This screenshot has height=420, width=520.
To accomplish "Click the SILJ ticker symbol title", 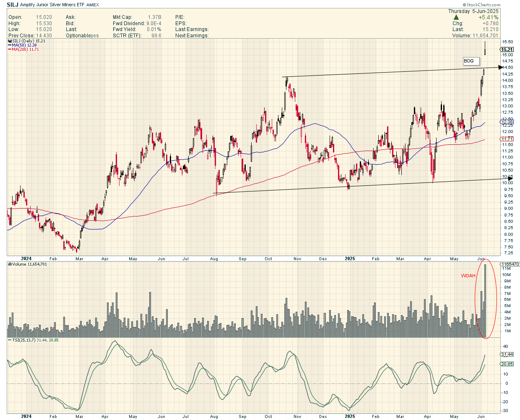I will coord(13,5).
